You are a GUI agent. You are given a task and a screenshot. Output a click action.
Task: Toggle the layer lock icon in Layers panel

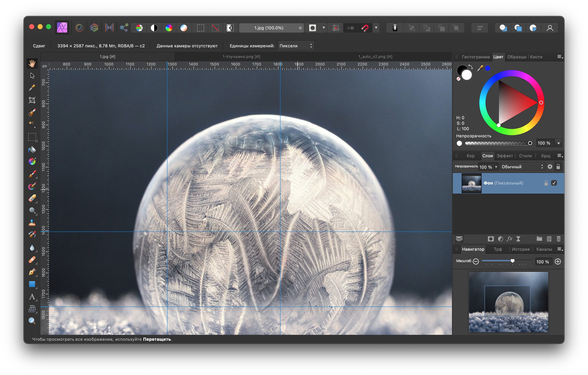coord(558,167)
